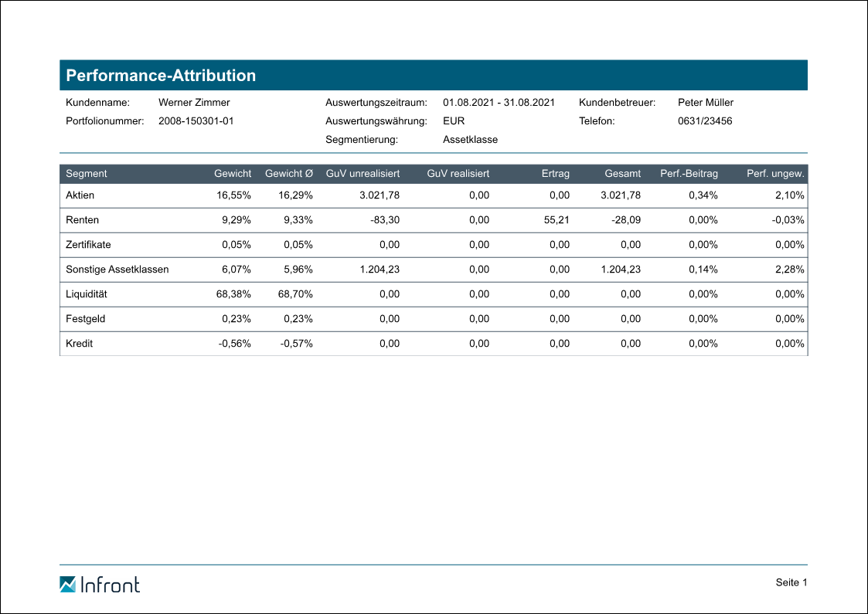Click the Gewicht column header
Image resolution: width=868 pixels, height=614 pixels.
click(232, 174)
